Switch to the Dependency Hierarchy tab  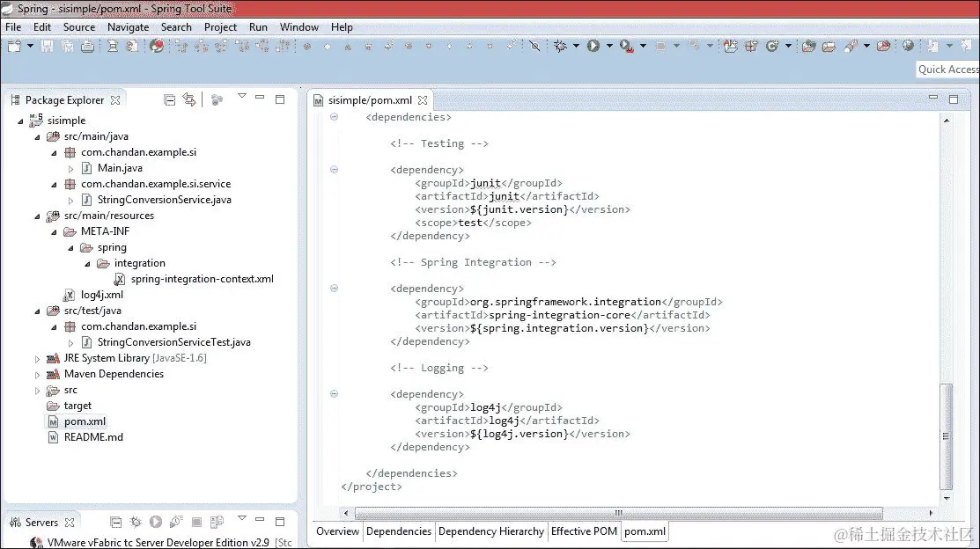coord(491,531)
